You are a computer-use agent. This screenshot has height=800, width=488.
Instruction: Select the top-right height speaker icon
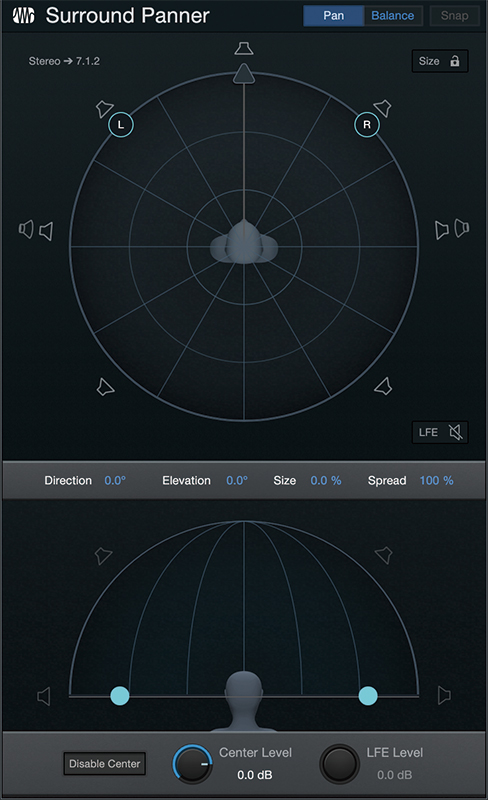(x=384, y=555)
